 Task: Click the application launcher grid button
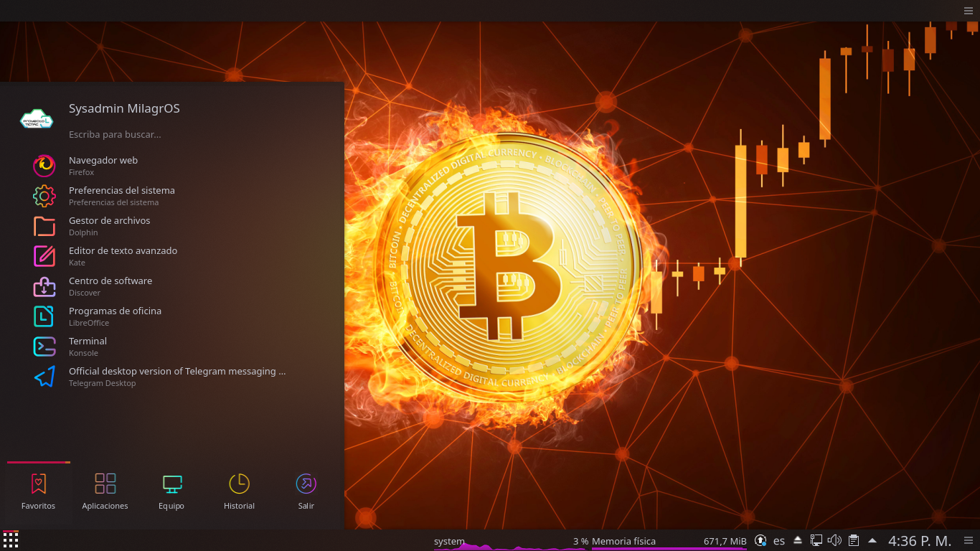pyautogui.click(x=11, y=540)
